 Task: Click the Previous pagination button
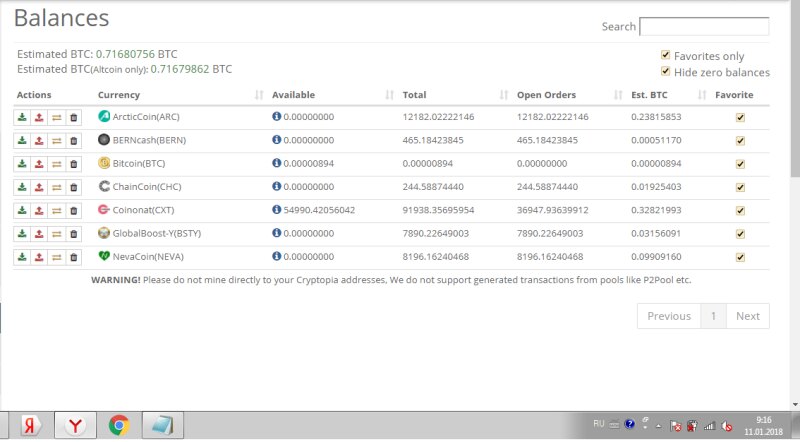669,316
